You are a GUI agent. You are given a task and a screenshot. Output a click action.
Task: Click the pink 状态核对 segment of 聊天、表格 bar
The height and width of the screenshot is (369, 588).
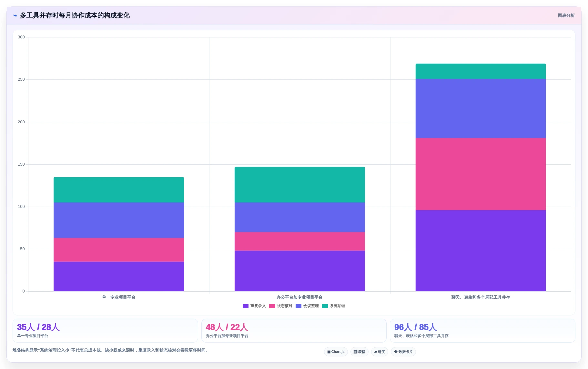(x=481, y=174)
